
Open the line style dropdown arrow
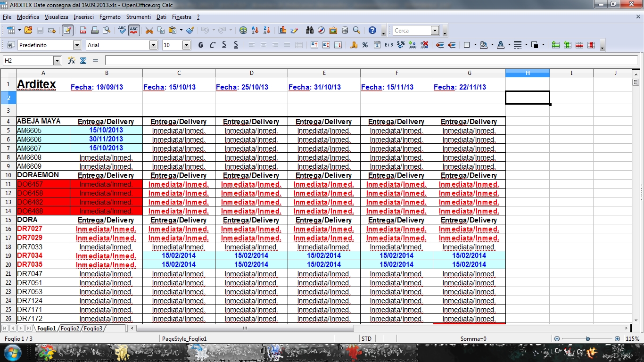click(x=526, y=45)
